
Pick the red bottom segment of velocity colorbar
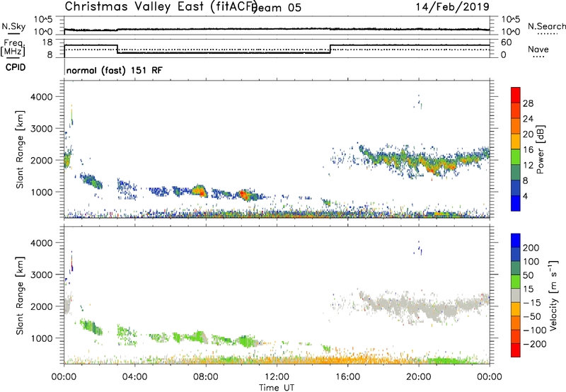516,350
